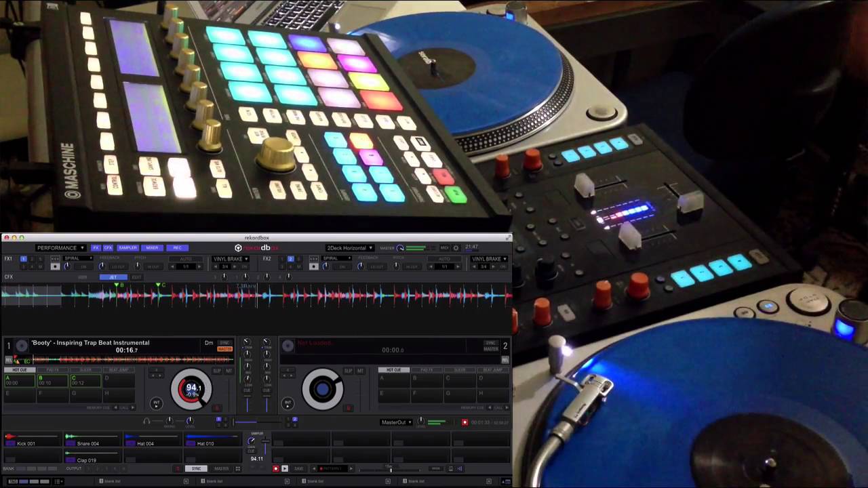Click the deck 1 jog platter showing 94.1

191,390
